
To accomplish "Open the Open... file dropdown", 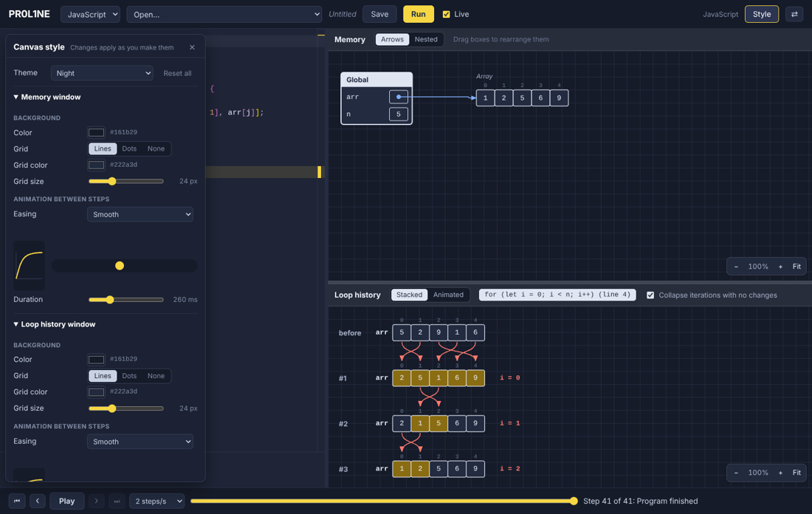I will [x=224, y=15].
